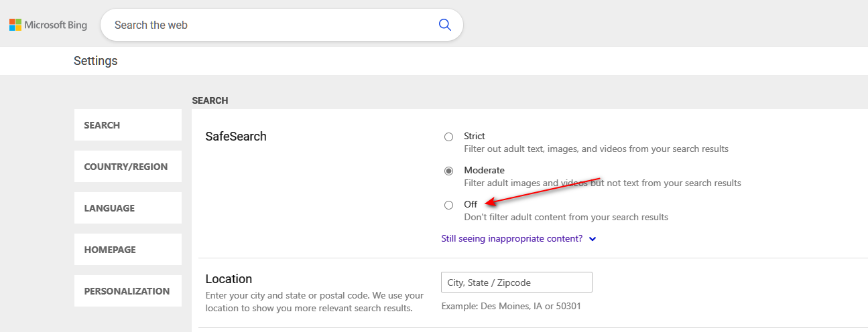Click the Settings page heading
The image size is (868, 332).
coord(95,61)
